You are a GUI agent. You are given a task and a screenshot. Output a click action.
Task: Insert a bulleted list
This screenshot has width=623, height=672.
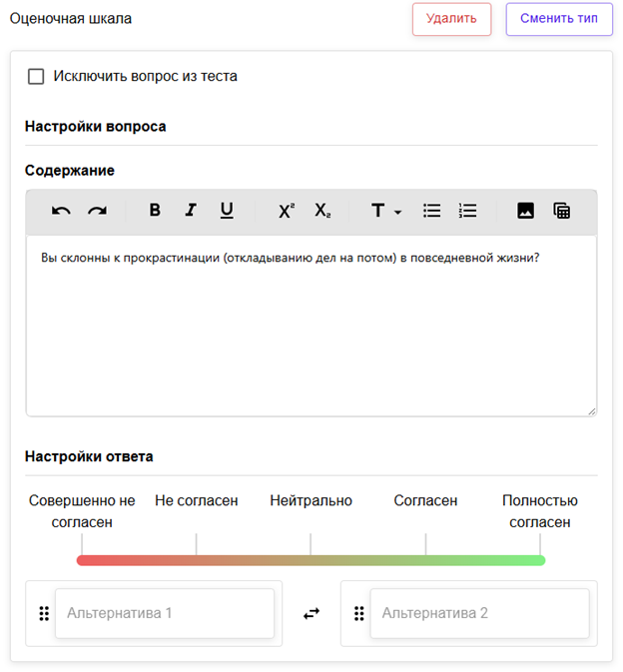431,211
